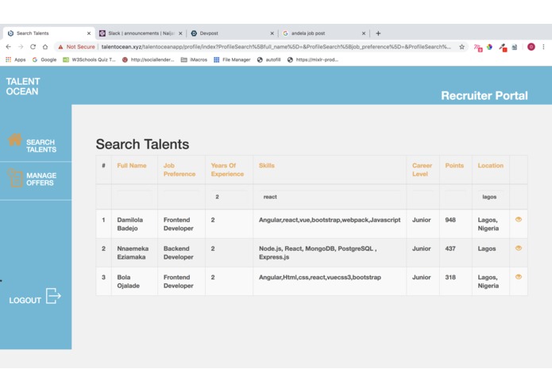Image resolution: width=552 pixels, height=392 pixels.
Task: Click the Location filter containing lagos
Action: [491, 197]
